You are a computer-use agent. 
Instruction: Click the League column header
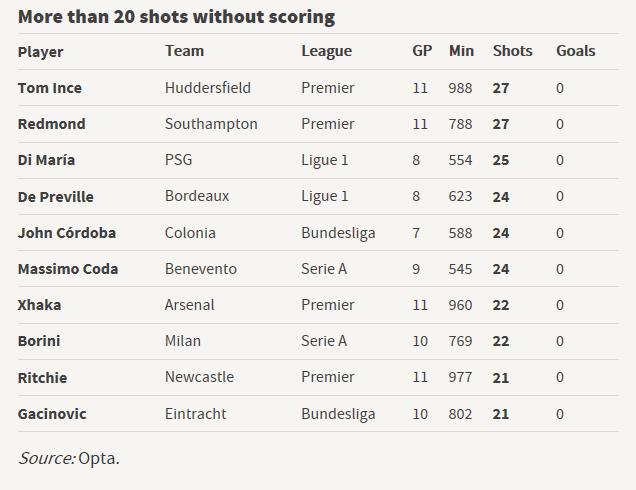tap(327, 52)
